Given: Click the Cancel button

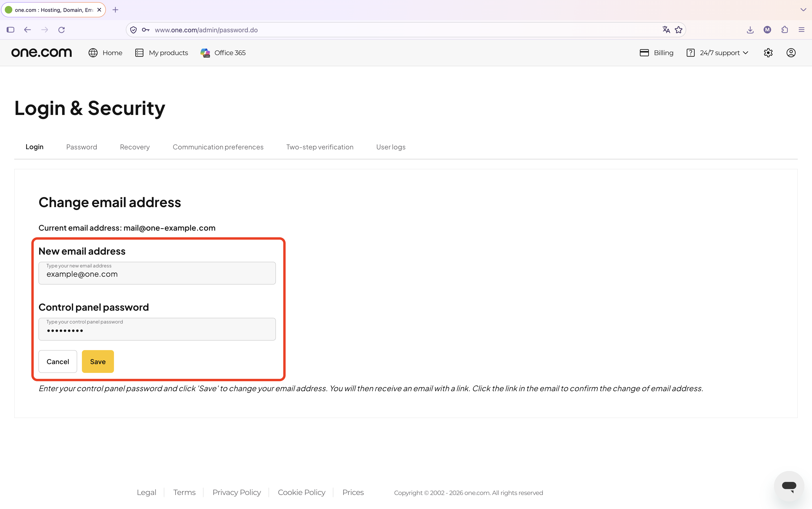Looking at the screenshot, I should pyautogui.click(x=57, y=361).
